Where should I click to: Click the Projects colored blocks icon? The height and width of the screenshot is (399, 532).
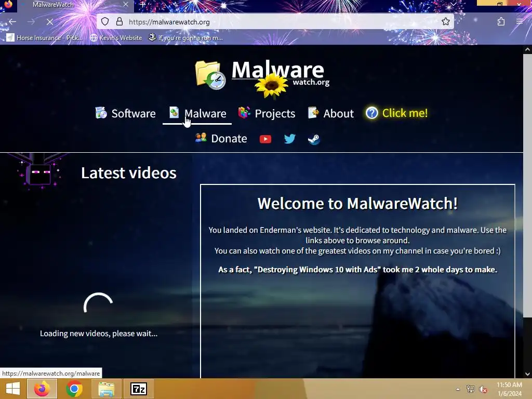point(244,112)
